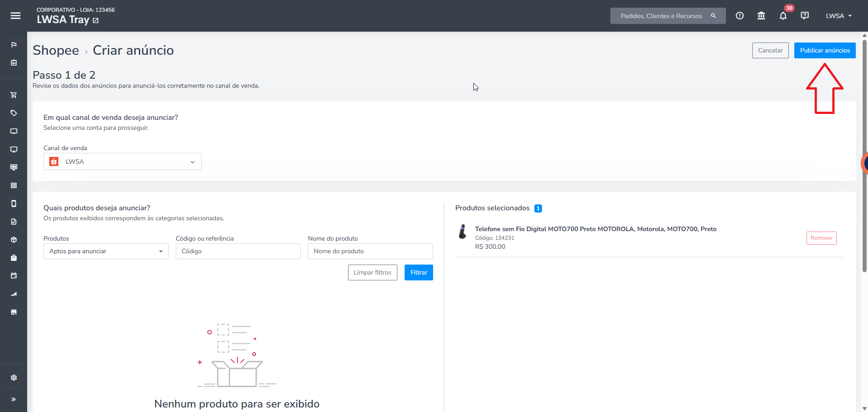Image resolution: width=868 pixels, height=412 pixels.
Task: Open the price tag sidebar icon
Action: click(x=14, y=113)
